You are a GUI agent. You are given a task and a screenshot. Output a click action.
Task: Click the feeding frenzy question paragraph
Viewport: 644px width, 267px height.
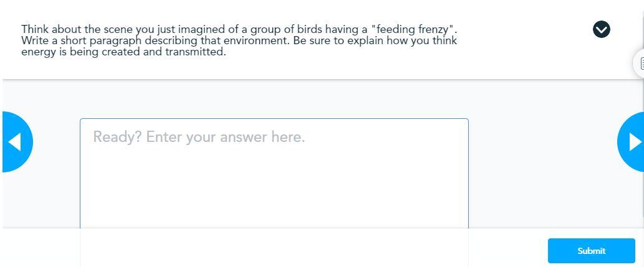pos(239,40)
